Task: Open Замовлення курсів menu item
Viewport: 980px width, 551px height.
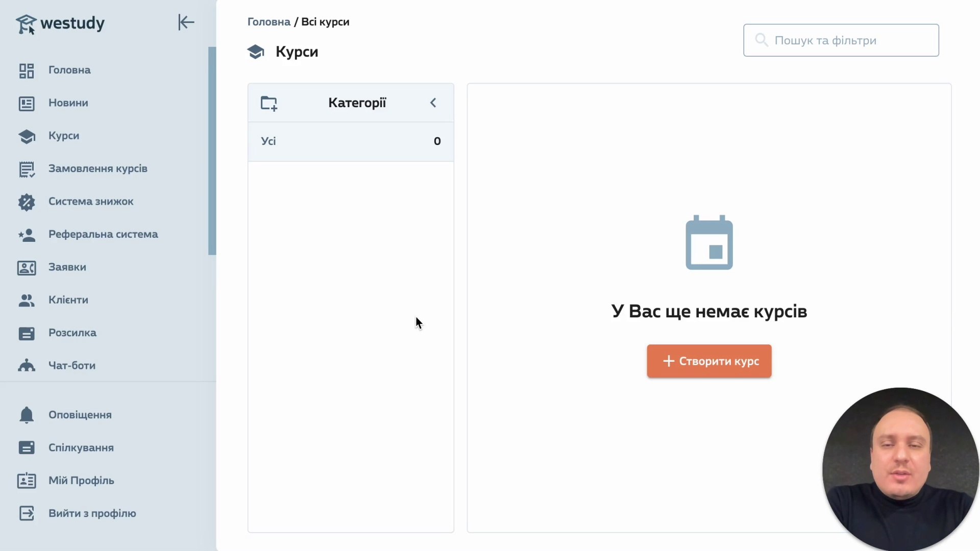Action: point(97,169)
